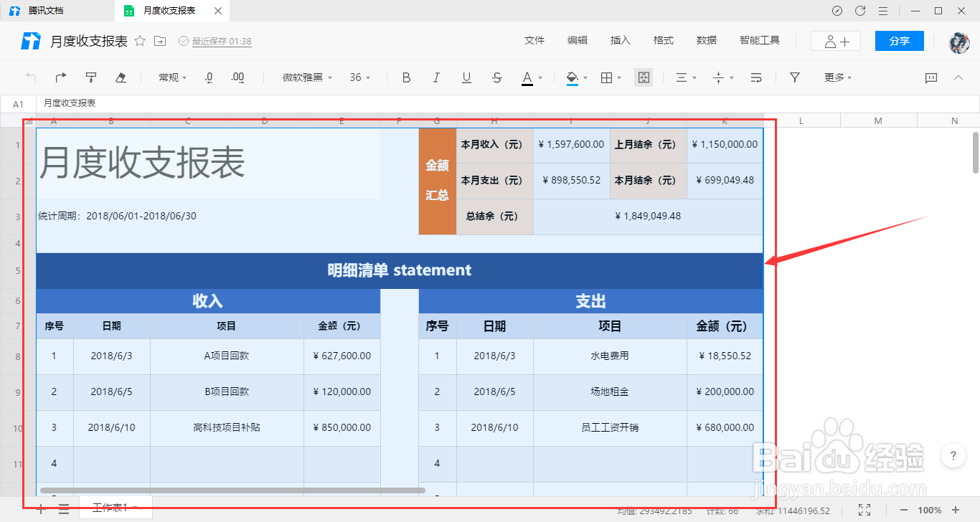Move document to folder icon
The image size is (980, 522).
coord(160,42)
